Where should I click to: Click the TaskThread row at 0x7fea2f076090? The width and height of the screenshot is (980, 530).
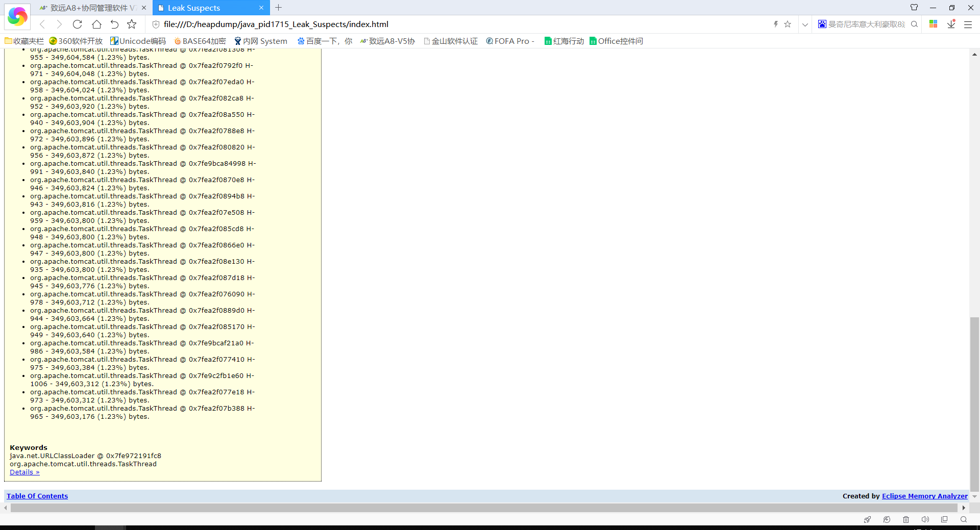coord(142,298)
